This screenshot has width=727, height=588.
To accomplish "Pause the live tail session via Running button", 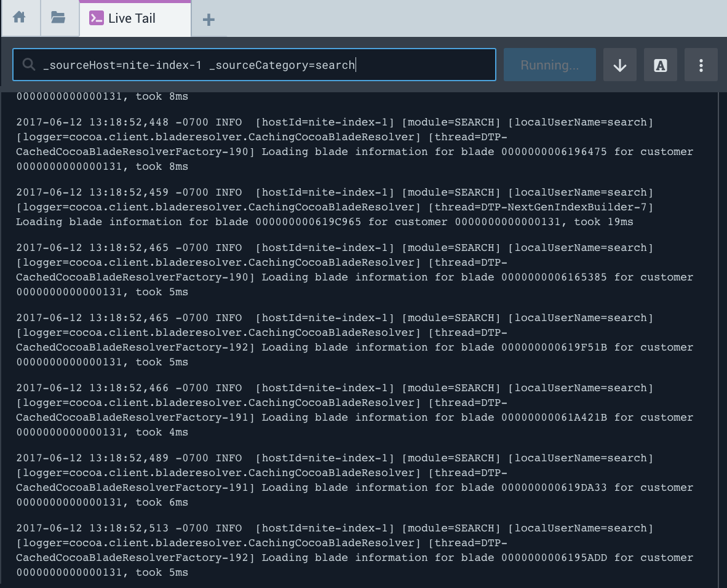I will [x=549, y=64].
